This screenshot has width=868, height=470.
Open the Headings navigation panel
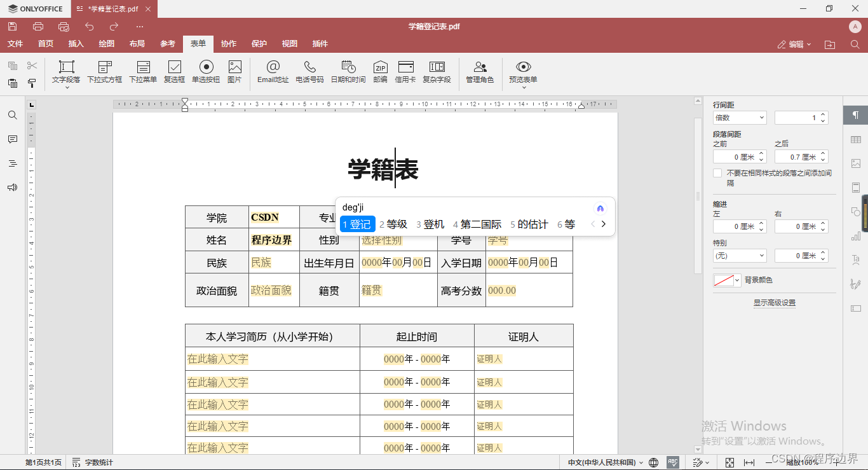click(x=13, y=163)
